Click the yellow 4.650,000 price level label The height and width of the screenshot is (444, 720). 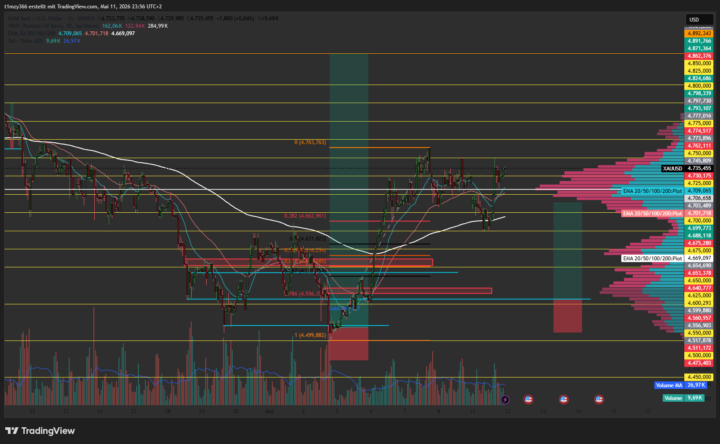coord(699,281)
